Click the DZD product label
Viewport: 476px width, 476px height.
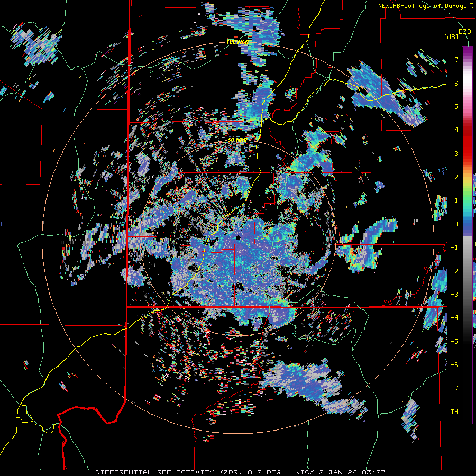pyautogui.click(x=464, y=32)
